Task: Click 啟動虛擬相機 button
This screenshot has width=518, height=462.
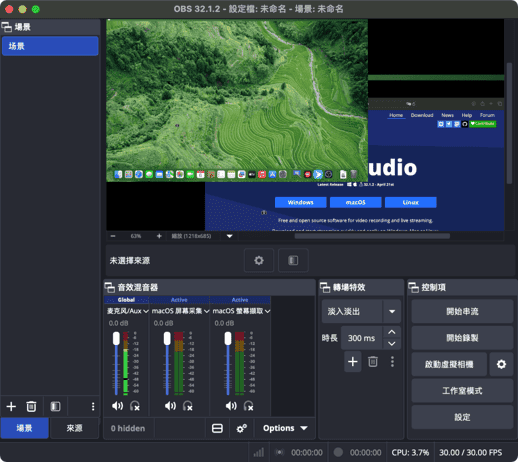Action: pyautogui.click(x=449, y=364)
